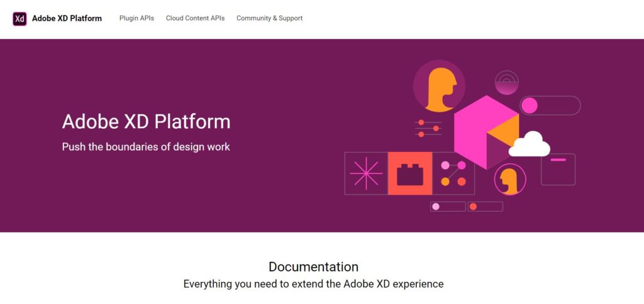Screen dimensions: 644x304
Task: Go to Cloud Content APIs
Action: coord(195,18)
